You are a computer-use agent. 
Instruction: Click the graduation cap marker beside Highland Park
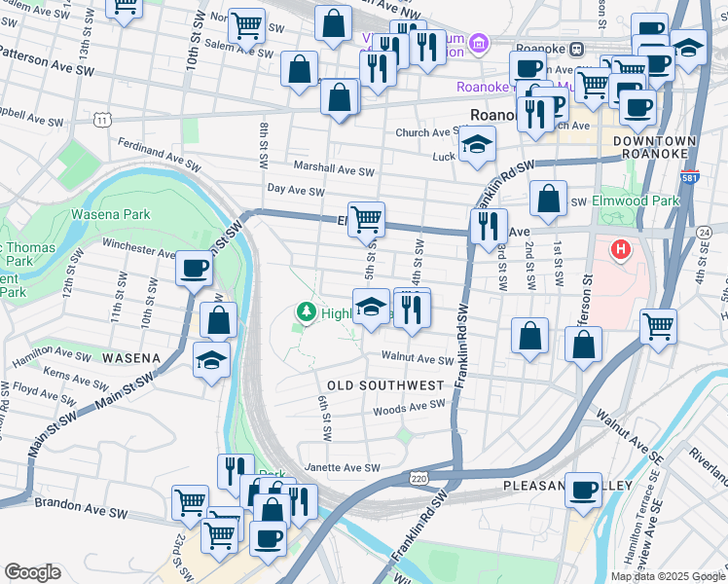click(x=371, y=308)
